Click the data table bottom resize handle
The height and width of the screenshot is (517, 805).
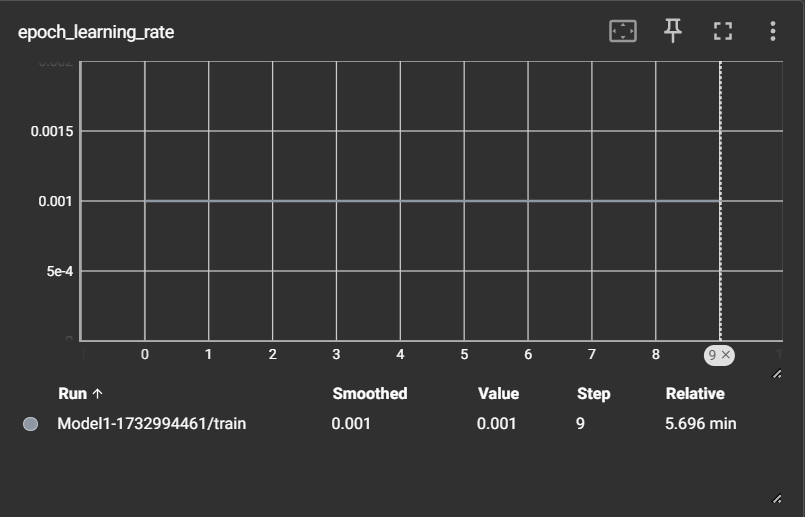777,498
